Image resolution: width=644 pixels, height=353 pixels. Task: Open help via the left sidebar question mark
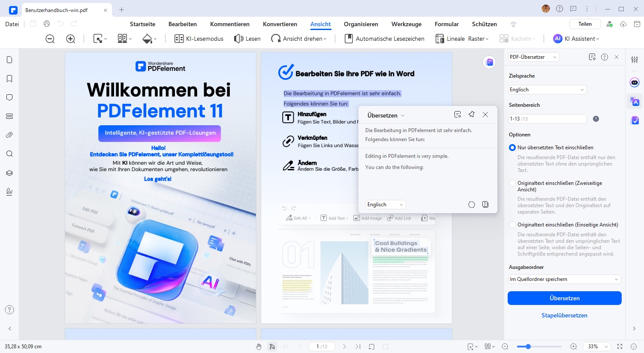pos(9,310)
